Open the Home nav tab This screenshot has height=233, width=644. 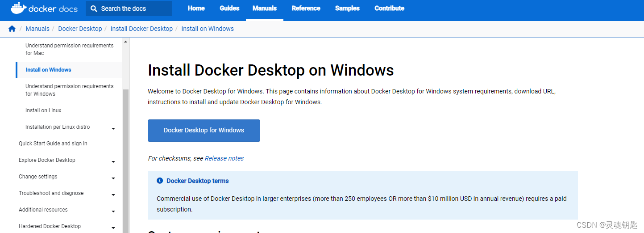pyautogui.click(x=196, y=8)
